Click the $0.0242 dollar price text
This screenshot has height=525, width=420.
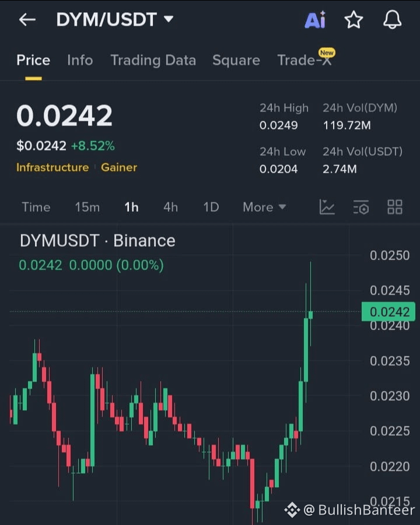click(41, 146)
